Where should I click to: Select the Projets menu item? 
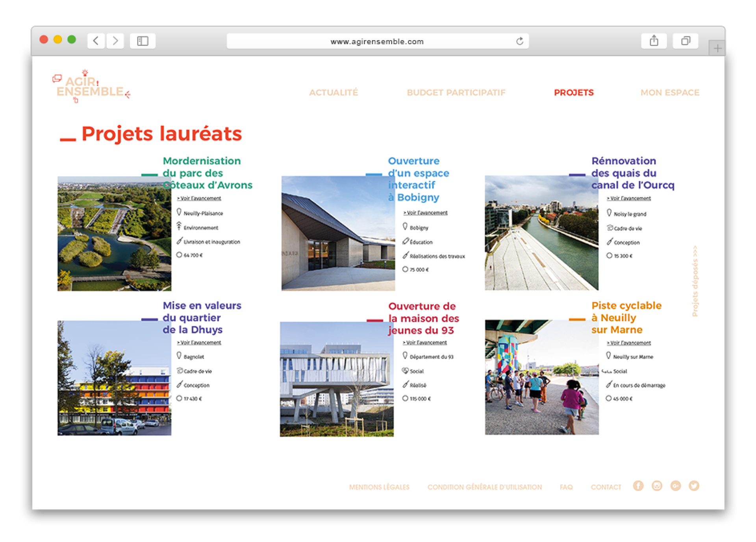(574, 92)
